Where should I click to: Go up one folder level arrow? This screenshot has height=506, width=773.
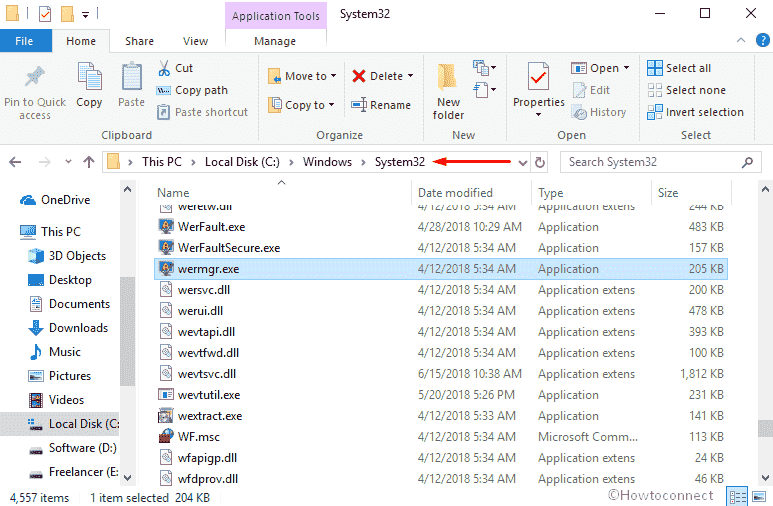tap(89, 162)
